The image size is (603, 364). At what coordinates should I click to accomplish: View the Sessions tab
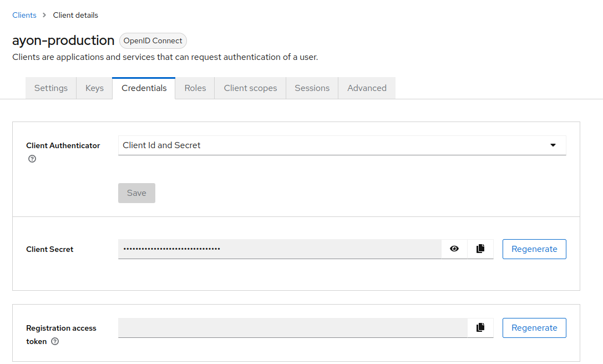coord(312,88)
